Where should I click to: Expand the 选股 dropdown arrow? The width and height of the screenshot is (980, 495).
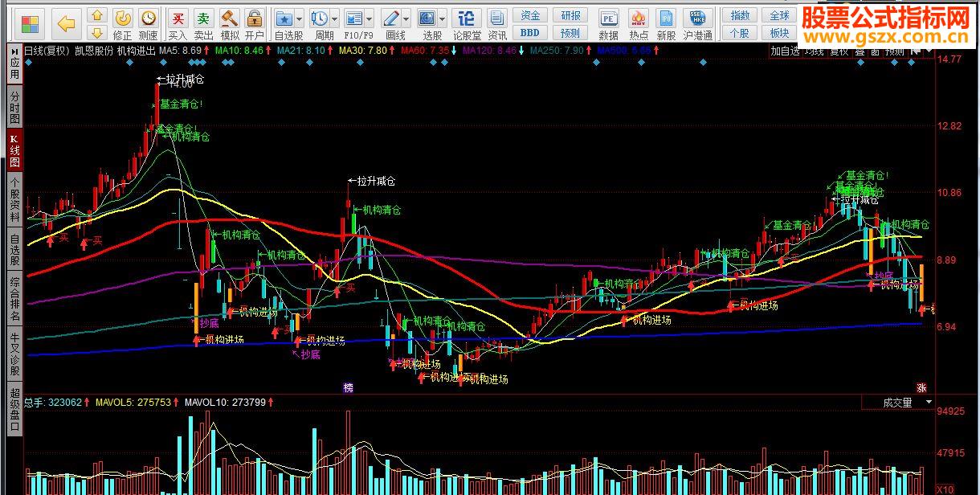pyautogui.click(x=441, y=18)
